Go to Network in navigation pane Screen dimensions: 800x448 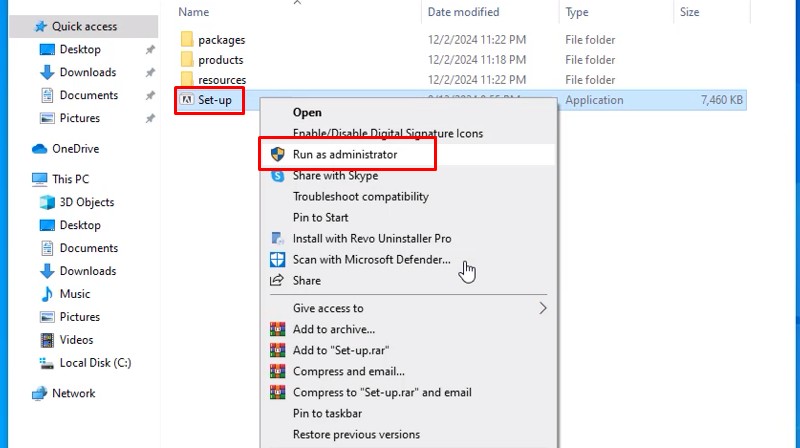(74, 393)
